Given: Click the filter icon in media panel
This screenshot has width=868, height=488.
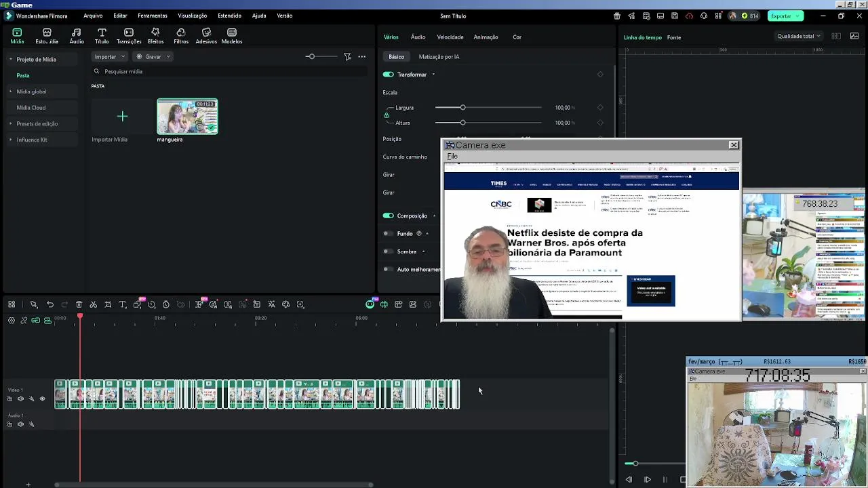Looking at the screenshot, I should 347,57.
